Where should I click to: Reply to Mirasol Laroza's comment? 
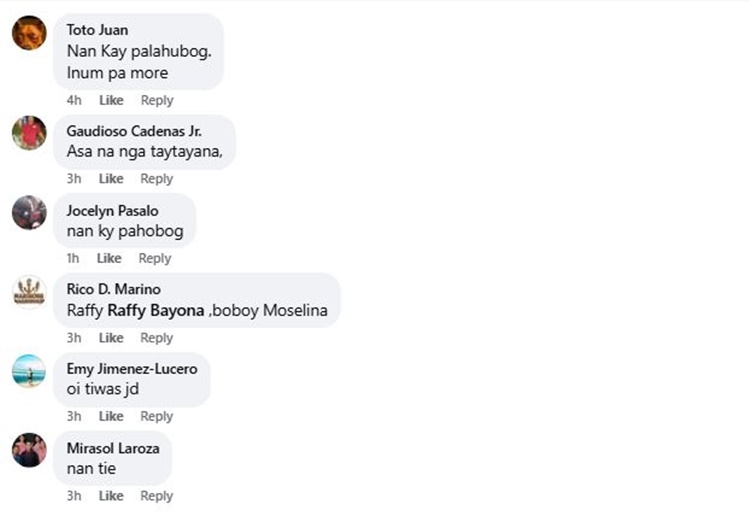click(x=156, y=496)
